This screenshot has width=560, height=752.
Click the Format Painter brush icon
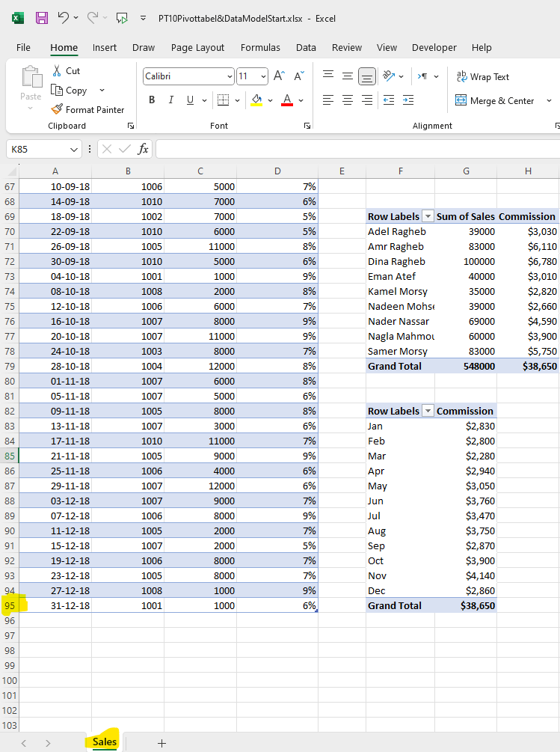tap(57, 110)
